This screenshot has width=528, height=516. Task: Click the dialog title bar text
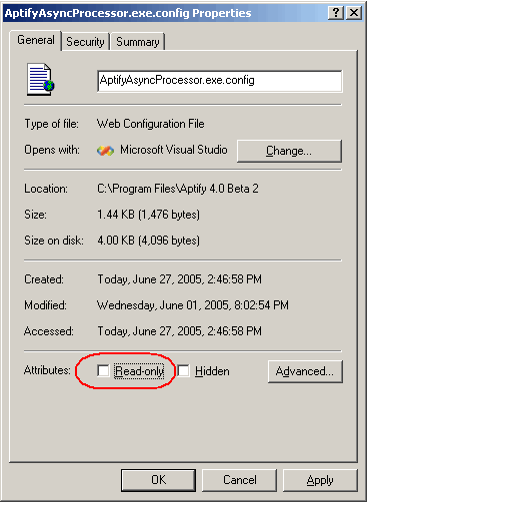[128, 13]
